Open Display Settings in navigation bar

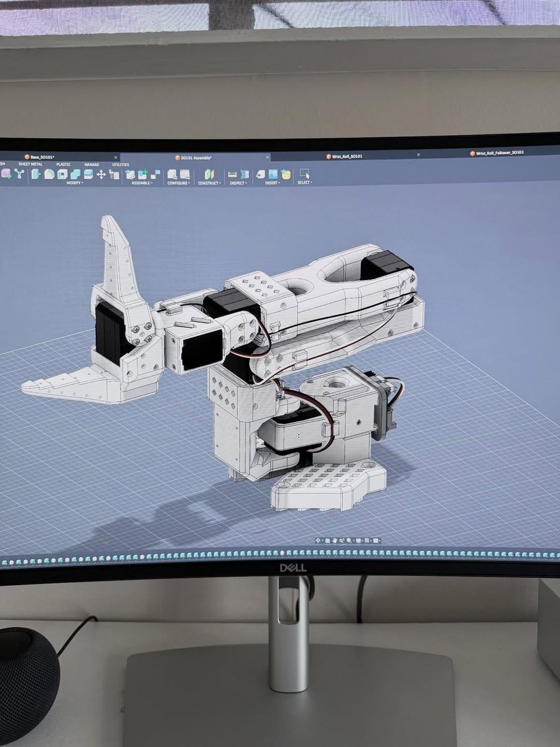[x=358, y=540]
